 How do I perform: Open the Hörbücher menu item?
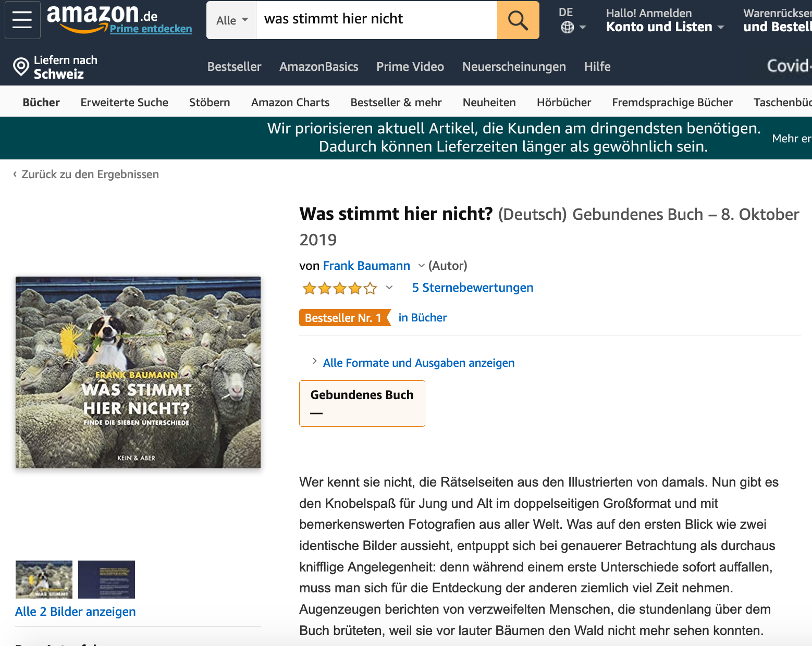564,102
